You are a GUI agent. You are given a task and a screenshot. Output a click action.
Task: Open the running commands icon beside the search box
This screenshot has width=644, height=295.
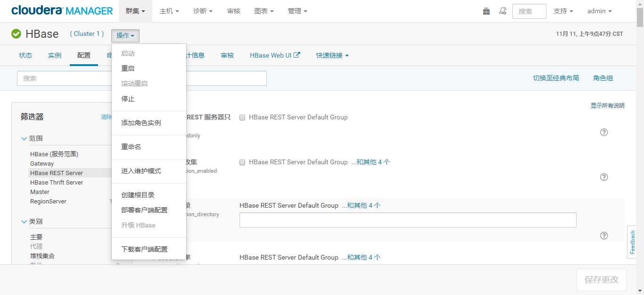(x=503, y=11)
